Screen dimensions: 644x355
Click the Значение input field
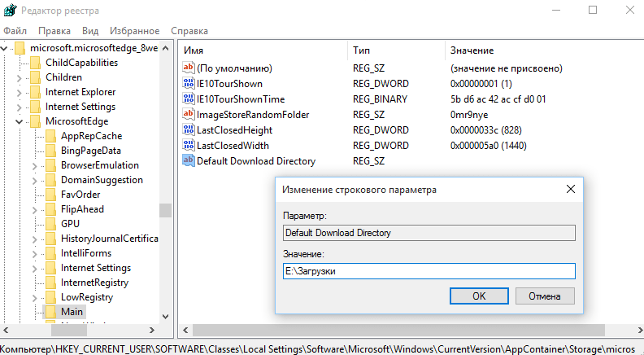pos(429,271)
